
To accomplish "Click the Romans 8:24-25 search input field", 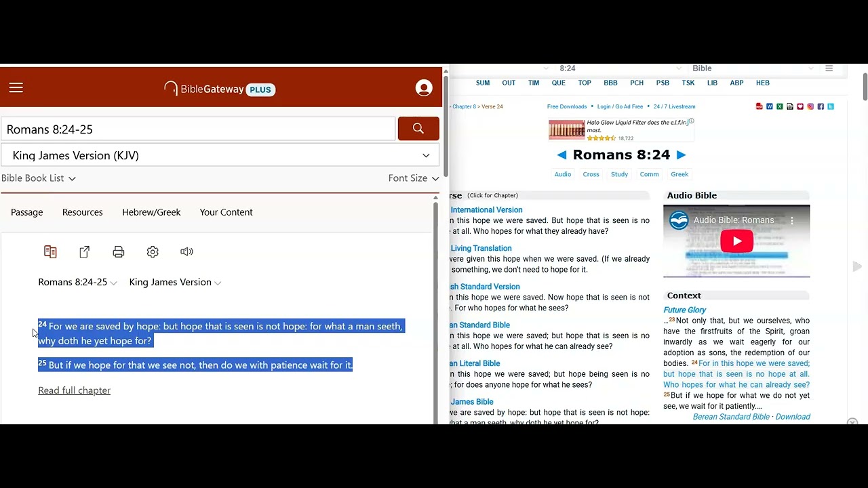I will (198, 129).
